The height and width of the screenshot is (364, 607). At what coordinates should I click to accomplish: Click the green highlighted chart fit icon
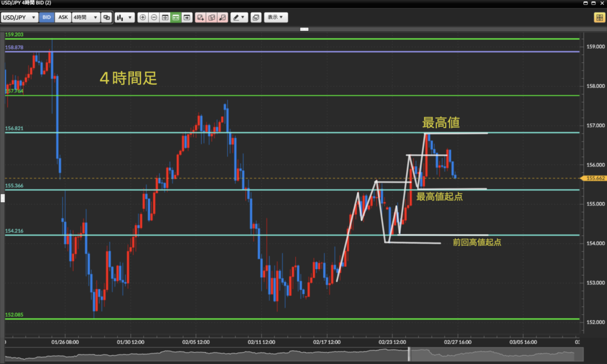click(176, 18)
